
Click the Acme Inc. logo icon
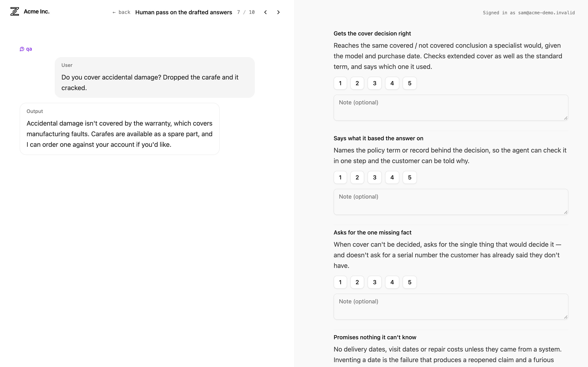point(14,11)
